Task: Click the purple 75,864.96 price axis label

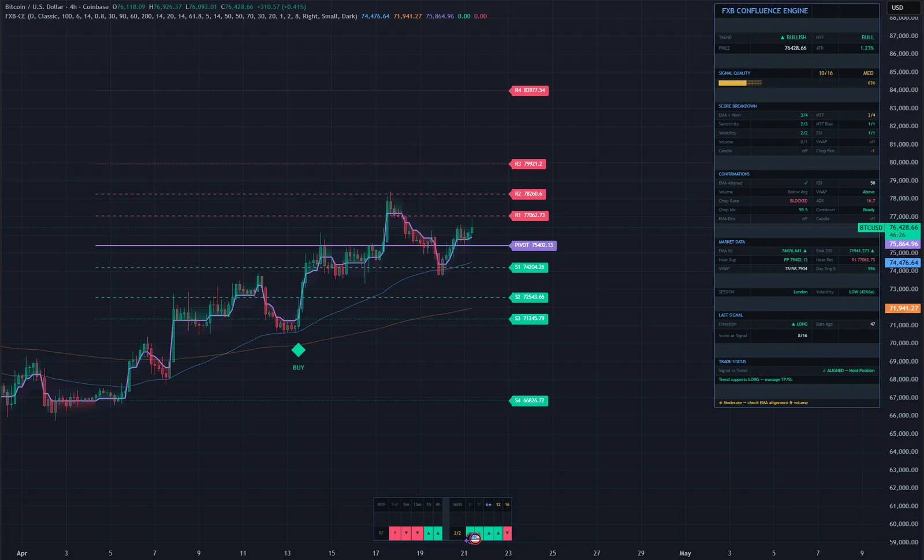Action: pyautogui.click(x=903, y=244)
